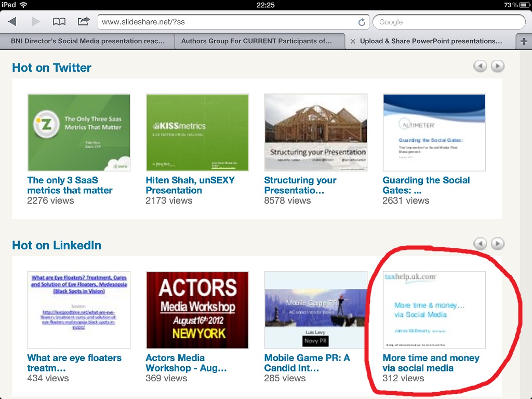Reload the page with refresh icon

pyautogui.click(x=362, y=22)
